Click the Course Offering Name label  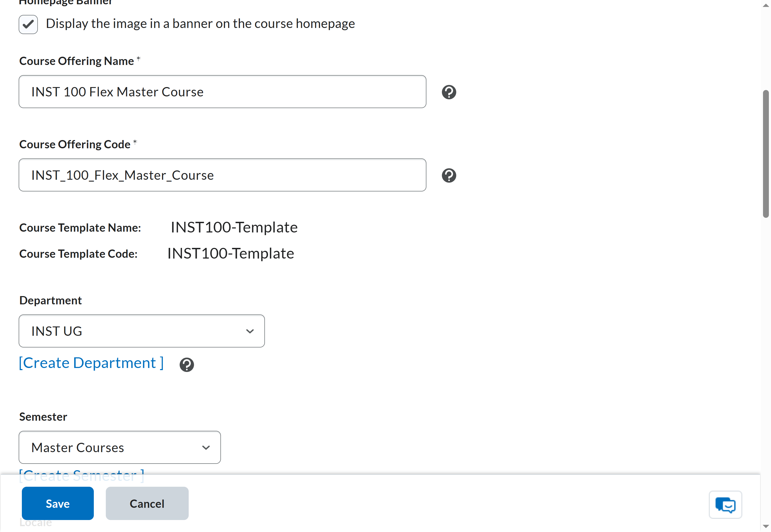point(76,61)
